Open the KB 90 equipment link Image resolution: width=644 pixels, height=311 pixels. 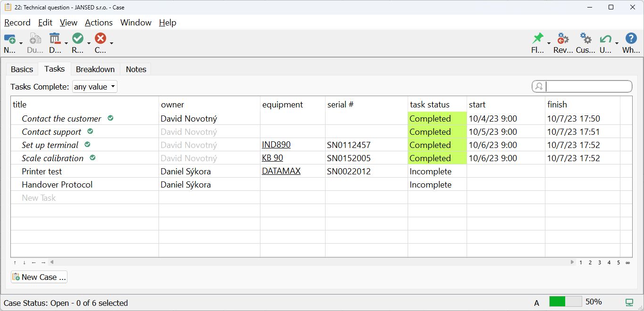click(272, 158)
